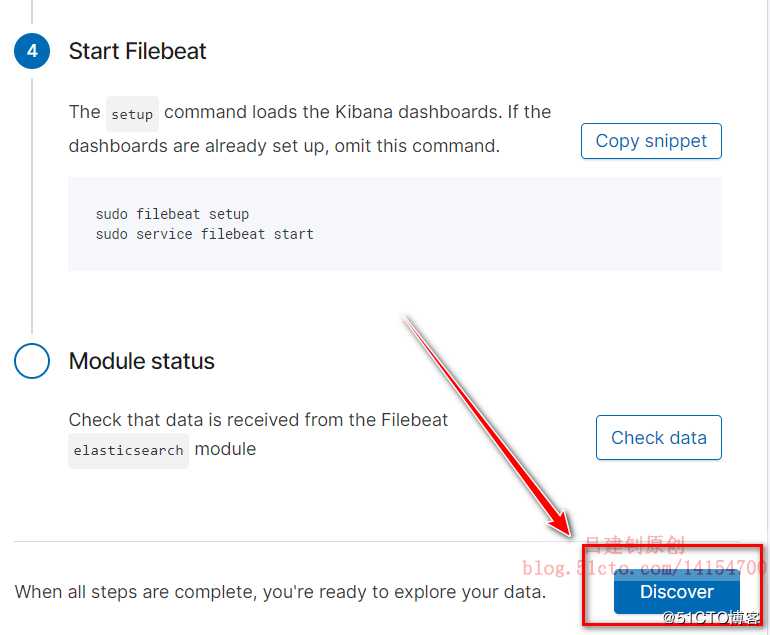The height and width of the screenshot is (635, 770).
Task: Click the inline 'setup' code label
Action: click(x=132, y=114)
